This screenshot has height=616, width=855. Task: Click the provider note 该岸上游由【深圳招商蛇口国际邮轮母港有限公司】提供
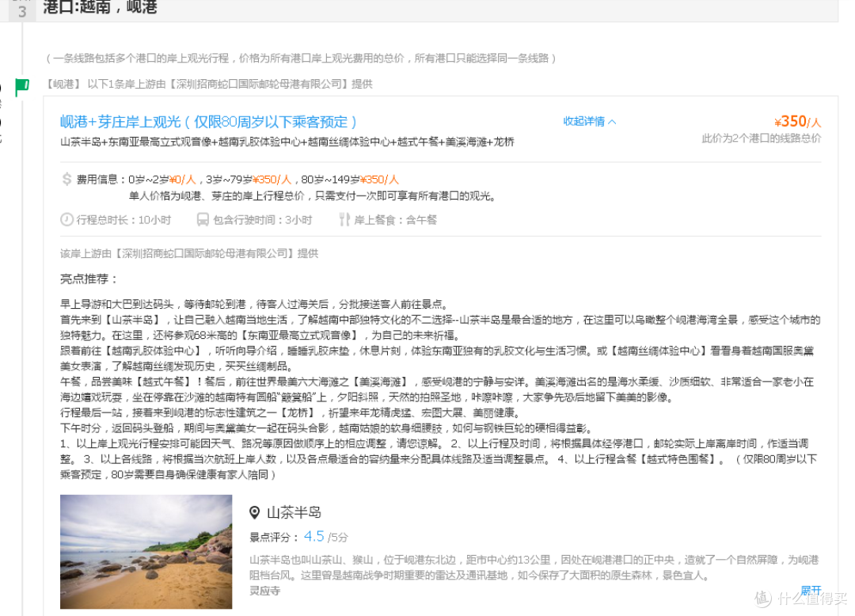(189, 253)
